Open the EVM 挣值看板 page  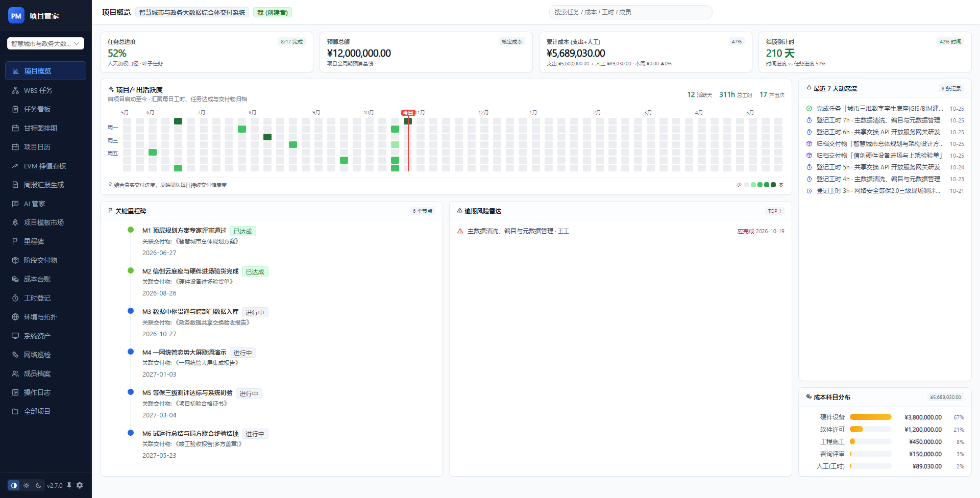click(x=45, y=166)
